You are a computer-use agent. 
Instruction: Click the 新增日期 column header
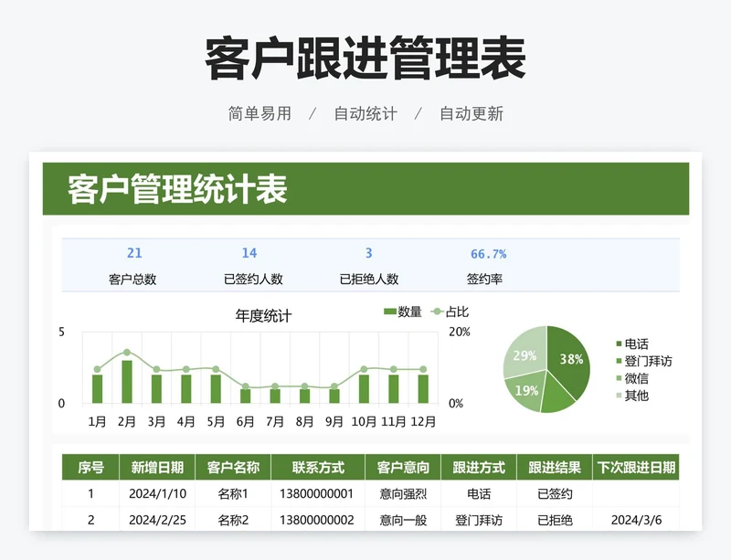pos(157,468)
